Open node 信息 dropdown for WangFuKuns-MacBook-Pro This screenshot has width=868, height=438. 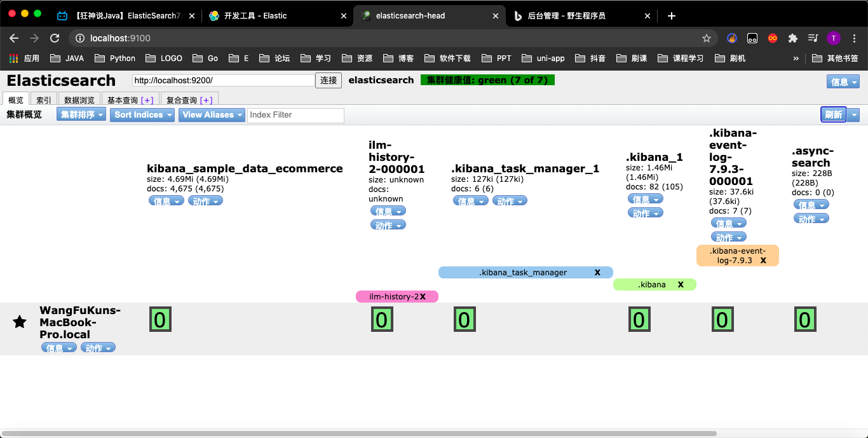pyautogui.click(x=59, y=348)
